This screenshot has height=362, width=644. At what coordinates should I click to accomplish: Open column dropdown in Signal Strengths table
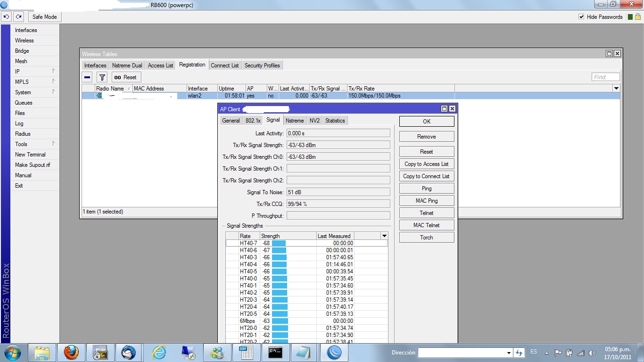coord(384,236)
